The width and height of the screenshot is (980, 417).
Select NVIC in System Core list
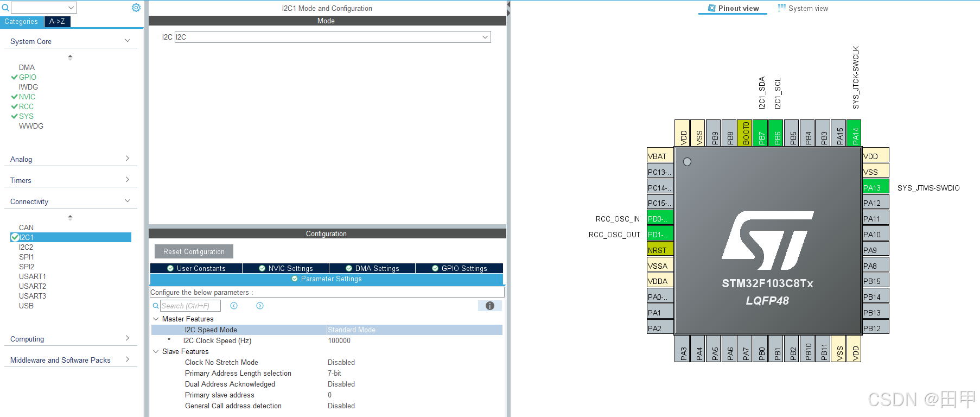point(27,97)
